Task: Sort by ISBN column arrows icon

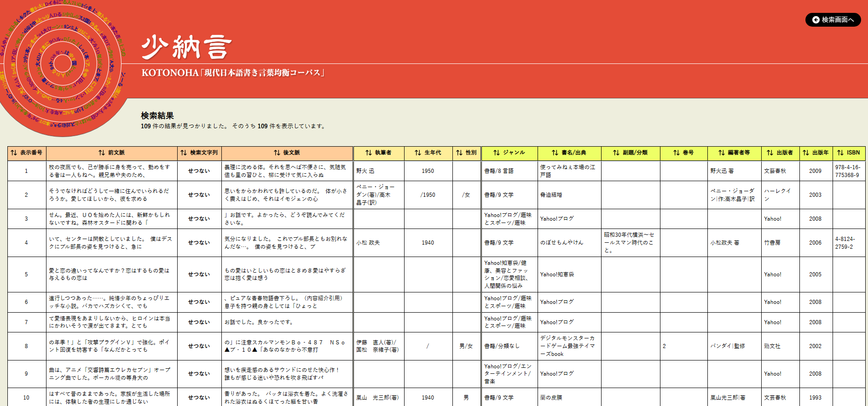Action: 840,153
